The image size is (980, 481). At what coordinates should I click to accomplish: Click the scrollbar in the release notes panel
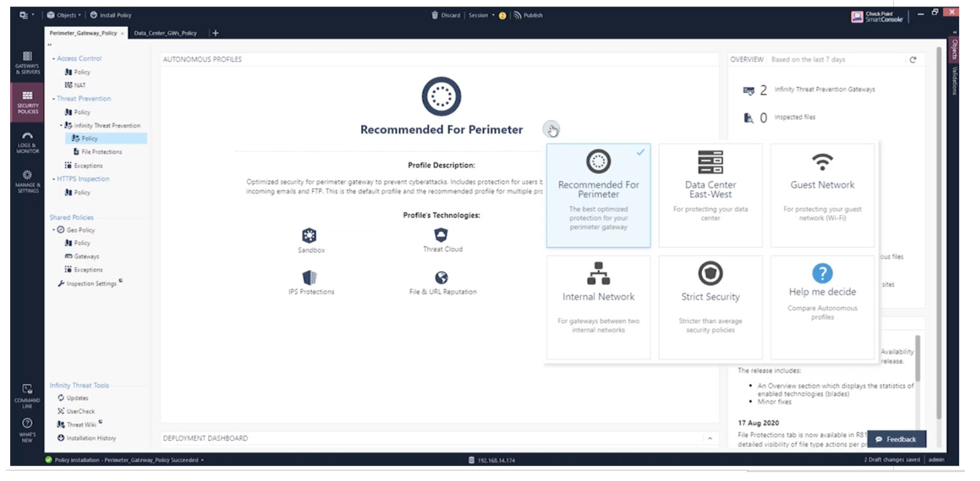918,358
